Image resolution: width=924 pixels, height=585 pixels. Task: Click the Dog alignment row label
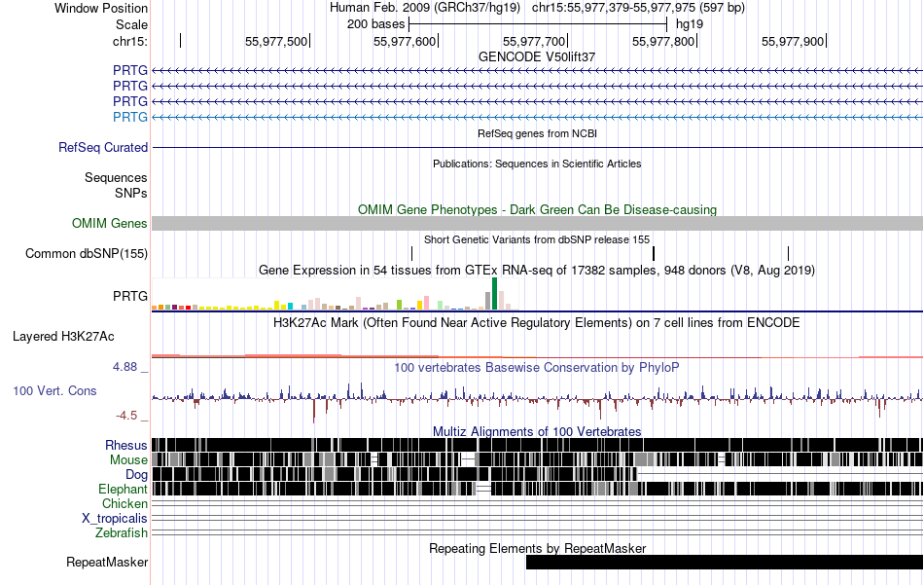pyautogui.click(x=136, y=475)
